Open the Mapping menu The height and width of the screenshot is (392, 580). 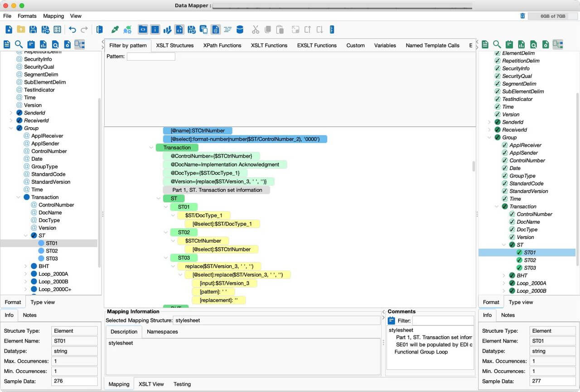click(x=53, y=16)
